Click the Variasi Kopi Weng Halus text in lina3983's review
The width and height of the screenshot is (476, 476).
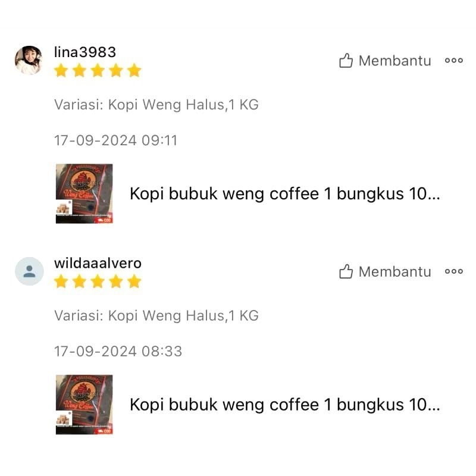tap(156, 105)
